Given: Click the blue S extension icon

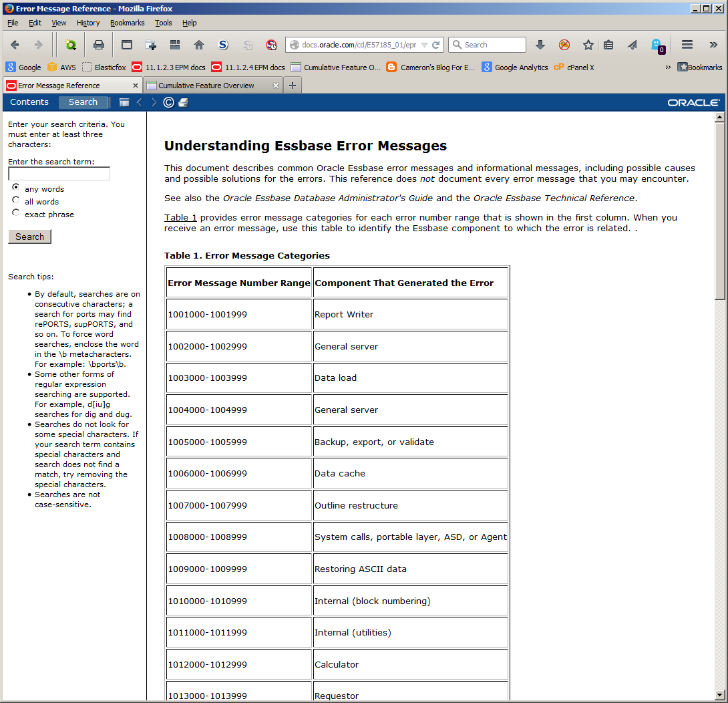Looking at the screenshot, I should coord(223,45).
